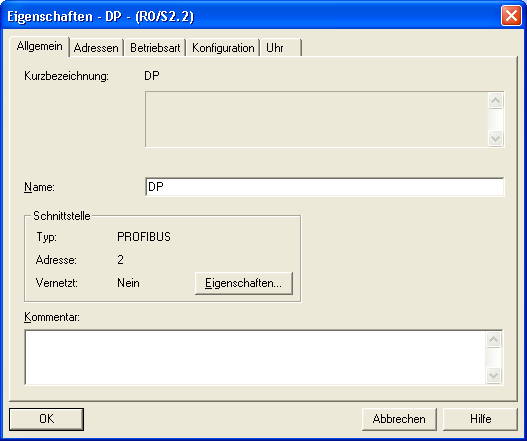Go to the Uhr tab
The height and width of the screenshot is (441, 527).
pyautogui.click(x=280, y=48)
